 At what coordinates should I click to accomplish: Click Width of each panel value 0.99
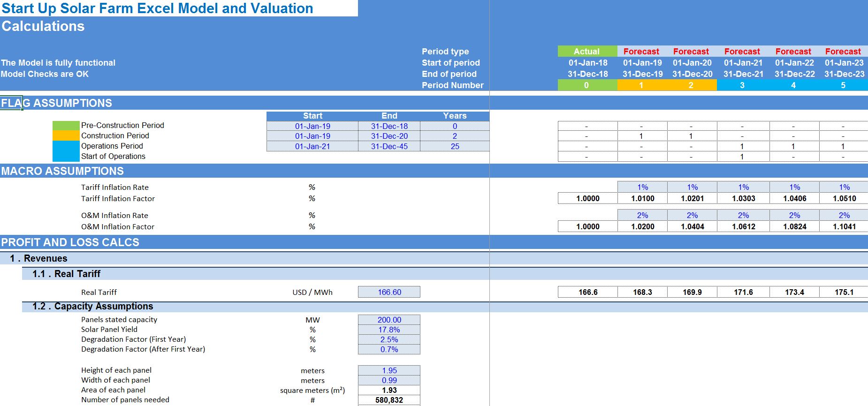[x=389, y=380]
